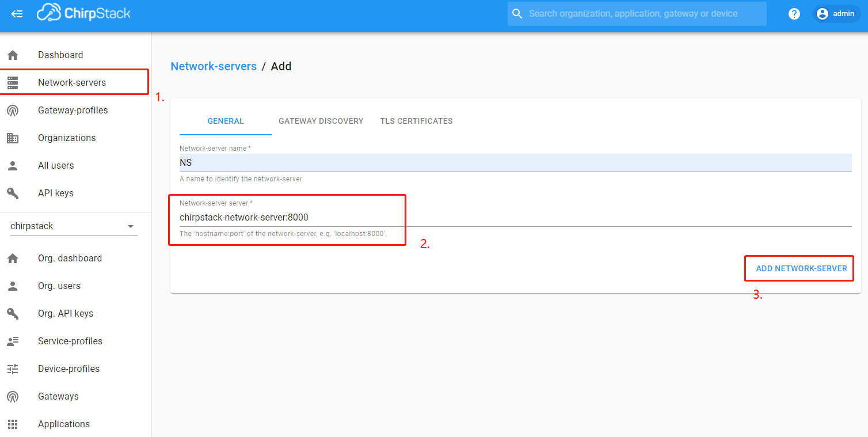Click the ChirpStack cloud logo
The image size is (868, 437).
[84, 13]
